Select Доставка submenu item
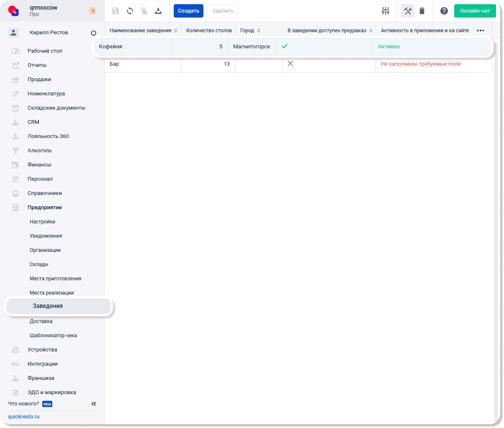This screenshot has width=504, height=428. point(41,321)
